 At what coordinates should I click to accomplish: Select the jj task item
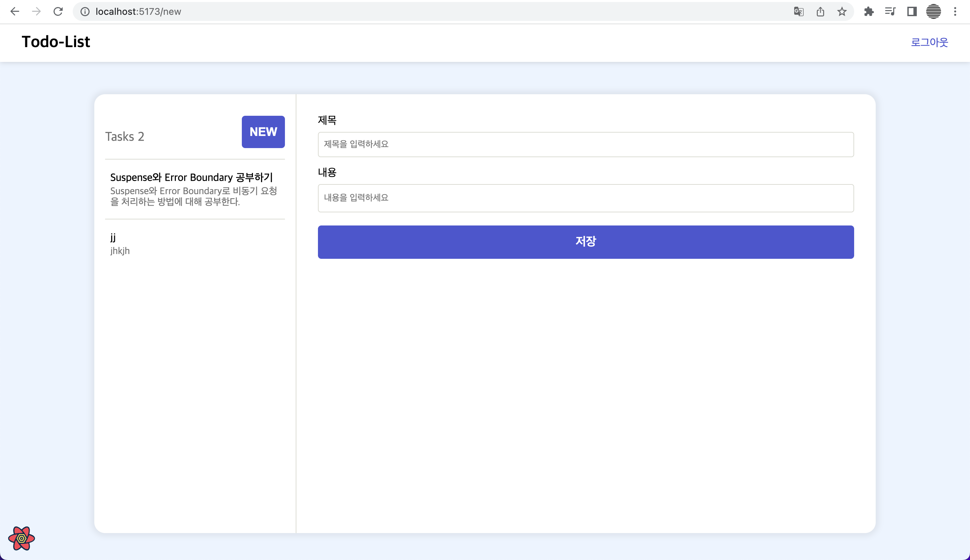tap(194, 244)
